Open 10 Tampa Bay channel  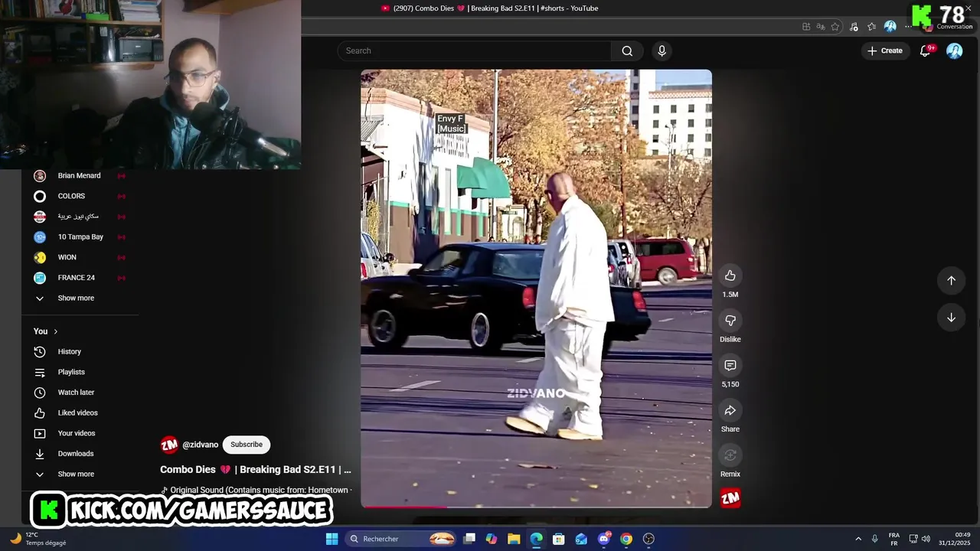(x=80, y=237)
